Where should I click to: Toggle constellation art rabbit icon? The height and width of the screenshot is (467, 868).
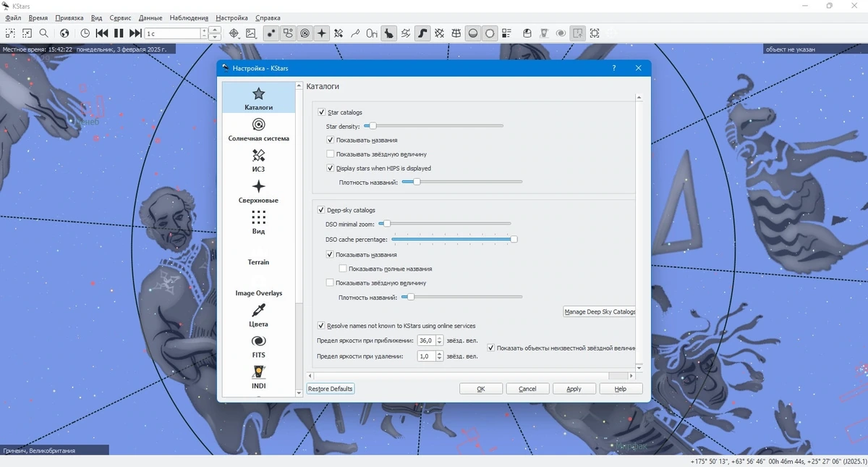389,33
